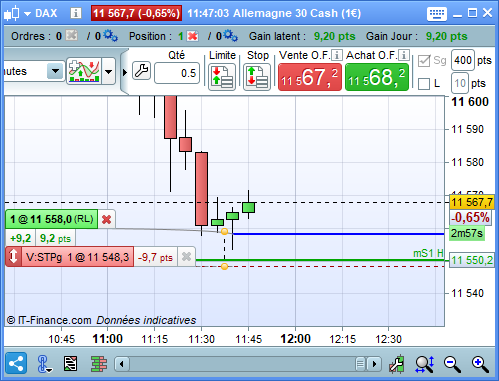The width and height of the screenshot is (499, 381).
Task: Click the Gain Jour 9,20 pts value
Action: [446, 36]
